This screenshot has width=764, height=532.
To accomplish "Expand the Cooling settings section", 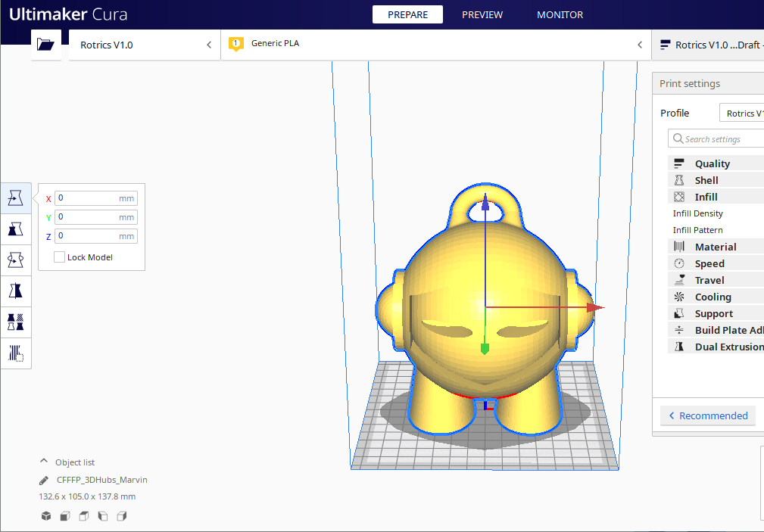I will (716, 297).
